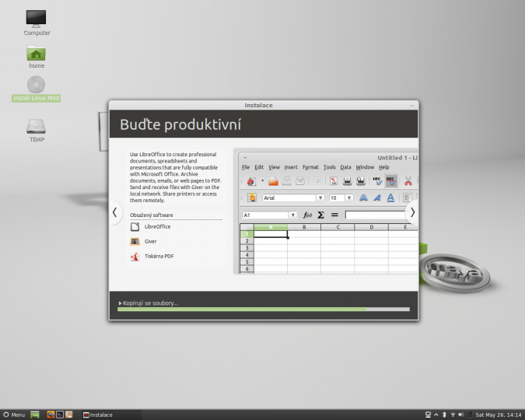Click the orange Open folder icon
The height and width of the screenshot is (420, 525).
[273, 181]
